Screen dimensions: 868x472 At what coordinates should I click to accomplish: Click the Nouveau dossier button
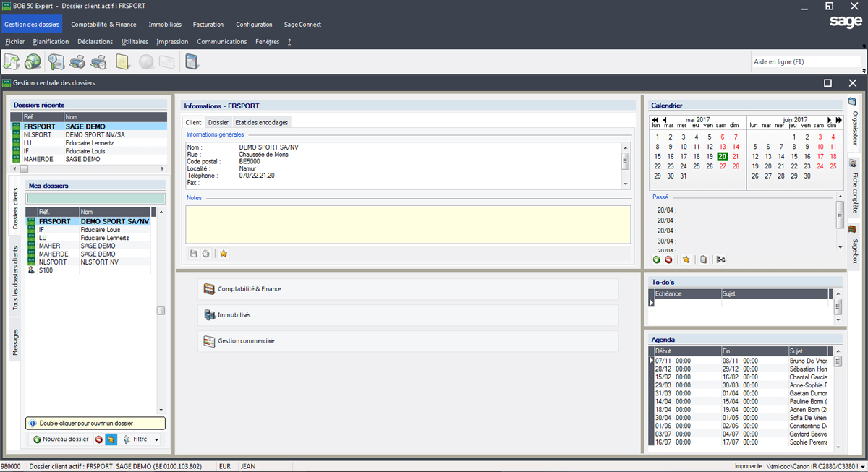click(x=60, y=439)
